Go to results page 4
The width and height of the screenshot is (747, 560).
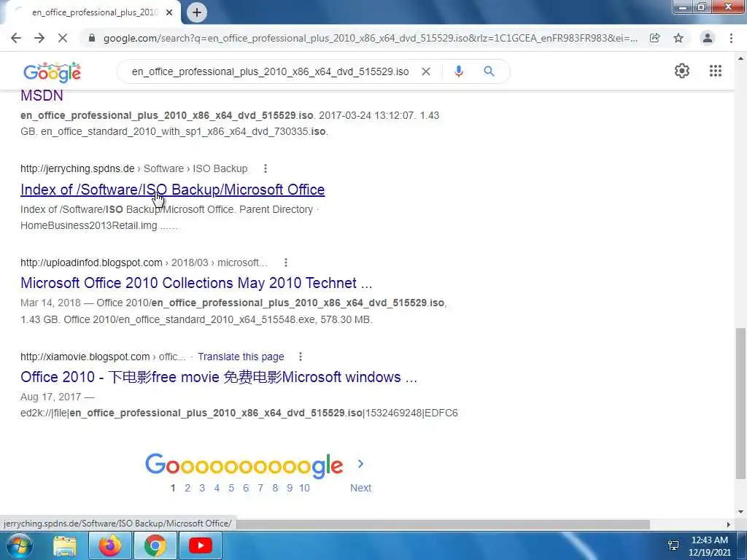tap(217, 488)
